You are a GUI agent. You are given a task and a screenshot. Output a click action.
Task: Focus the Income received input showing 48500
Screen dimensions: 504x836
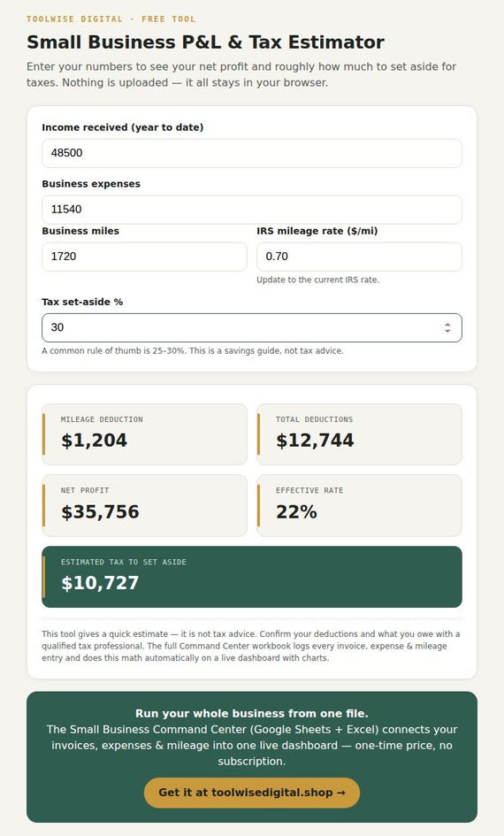click(x=251, y=153)
